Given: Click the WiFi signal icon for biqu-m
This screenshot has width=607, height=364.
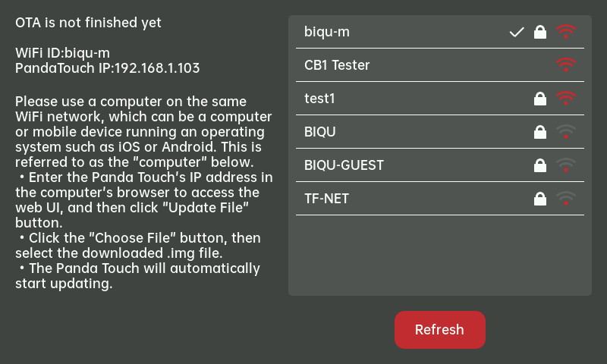Looking at the screenshot, I should point(565,32).
